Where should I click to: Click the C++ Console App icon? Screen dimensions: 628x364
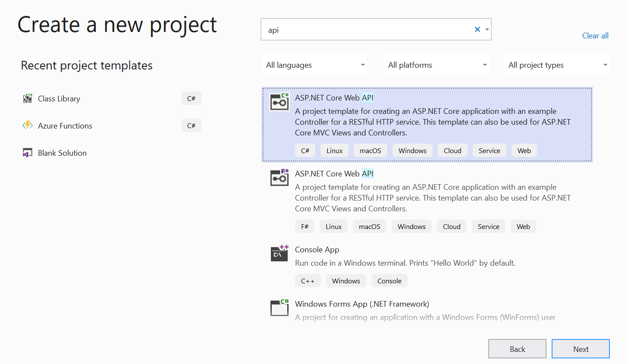[279, 253]
